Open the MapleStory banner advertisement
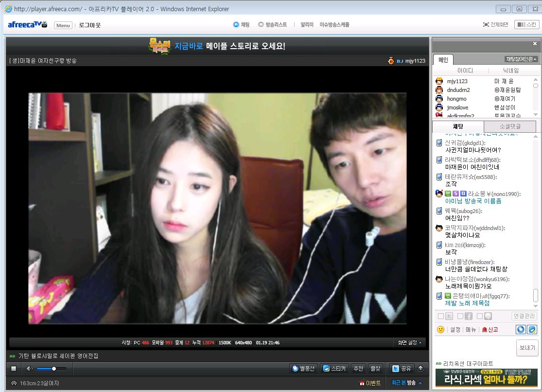 [217, 46]
